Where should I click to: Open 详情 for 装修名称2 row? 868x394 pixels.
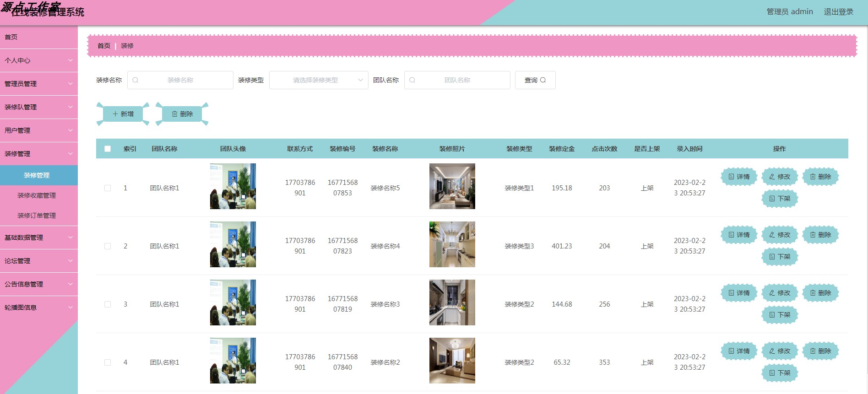[739, 351]
